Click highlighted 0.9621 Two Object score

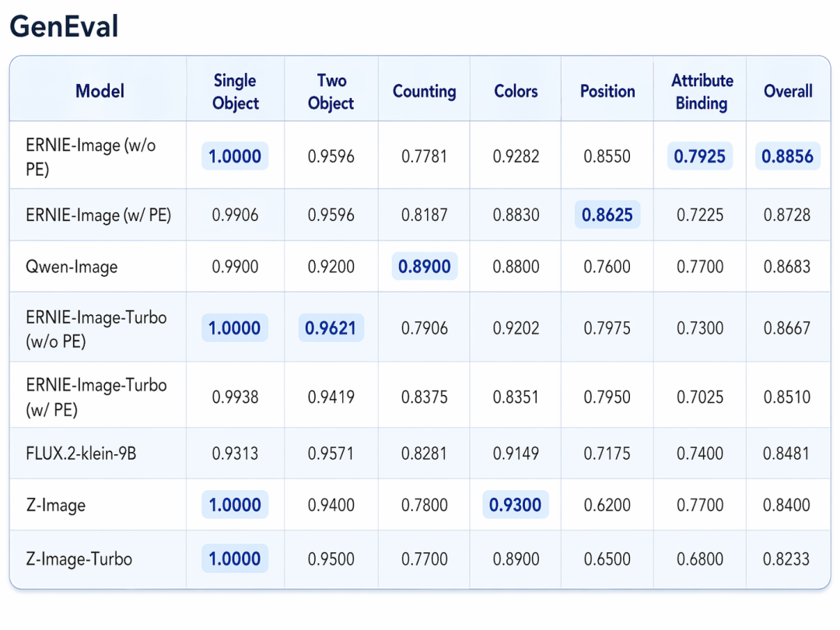[x=331, y=328]
